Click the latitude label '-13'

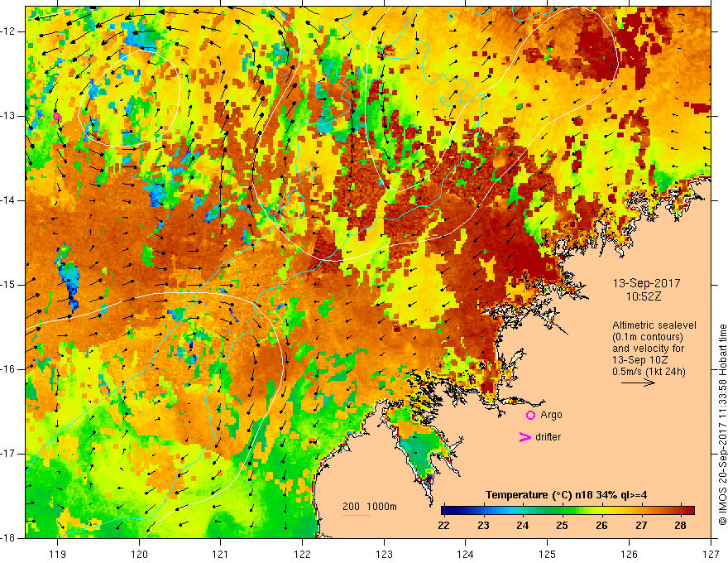click(x=8, y=116)
